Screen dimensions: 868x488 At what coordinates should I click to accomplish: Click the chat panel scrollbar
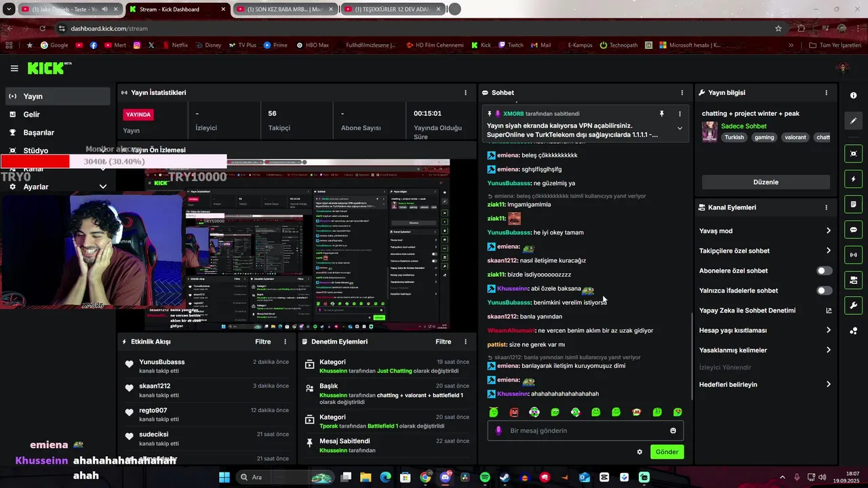point(691,356)
